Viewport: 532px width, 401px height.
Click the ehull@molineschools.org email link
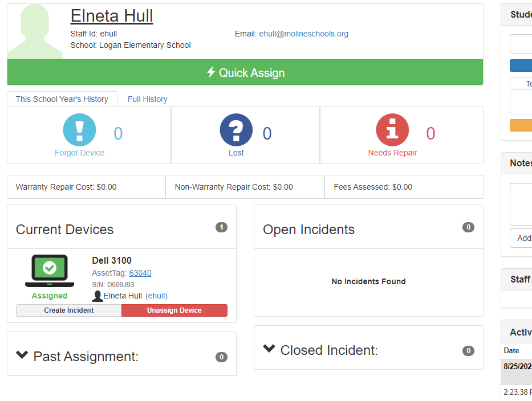pyautogui.click(x=303, y=34)
